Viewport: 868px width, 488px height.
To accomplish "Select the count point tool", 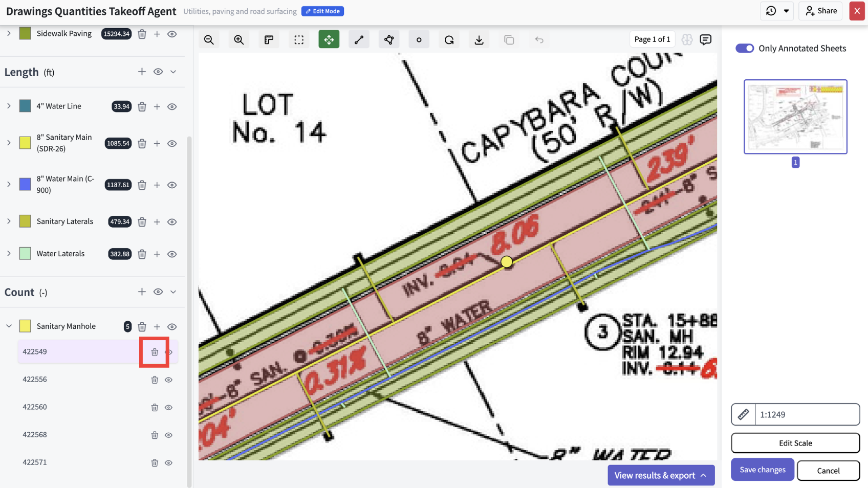I will (419, 40).
